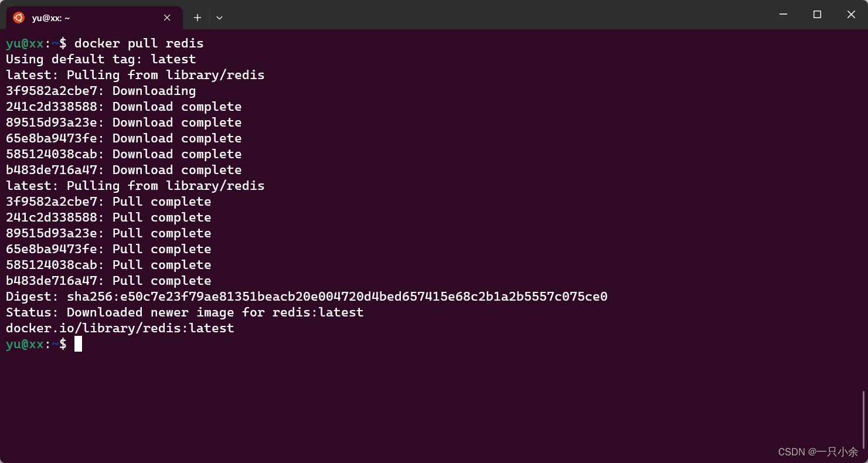868x463 pixels.
Task: Click the blinking cursor at the prompt
Action: (x=78, y=344)
